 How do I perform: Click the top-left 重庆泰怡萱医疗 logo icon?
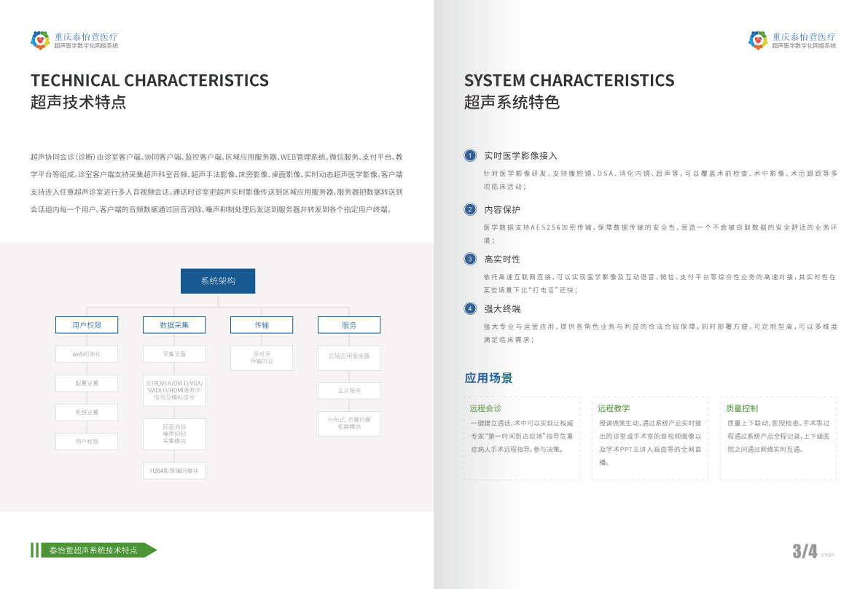click(40, 40)
